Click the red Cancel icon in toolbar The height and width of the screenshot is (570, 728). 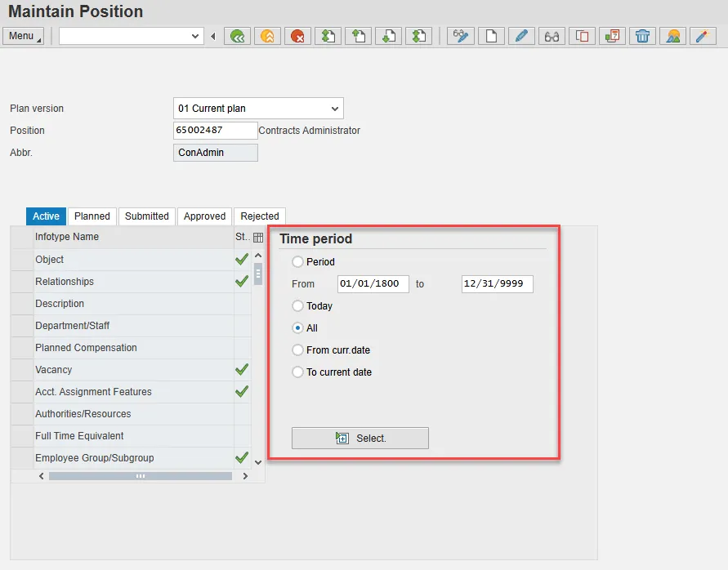pyautogui.click(x=297, y=36)
